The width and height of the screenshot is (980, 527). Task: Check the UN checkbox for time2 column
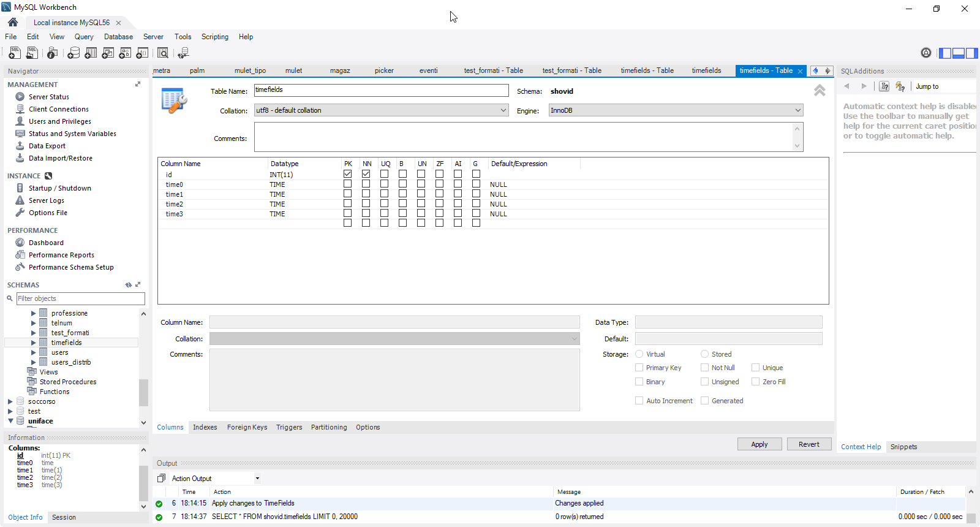tap(421, 203)
